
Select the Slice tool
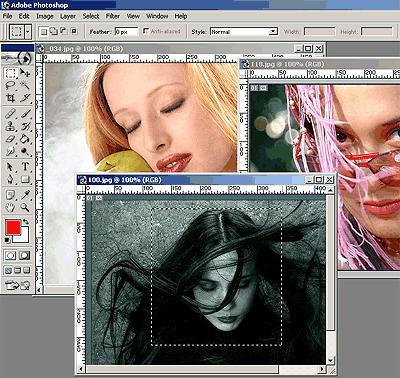[x=25, y=98]
